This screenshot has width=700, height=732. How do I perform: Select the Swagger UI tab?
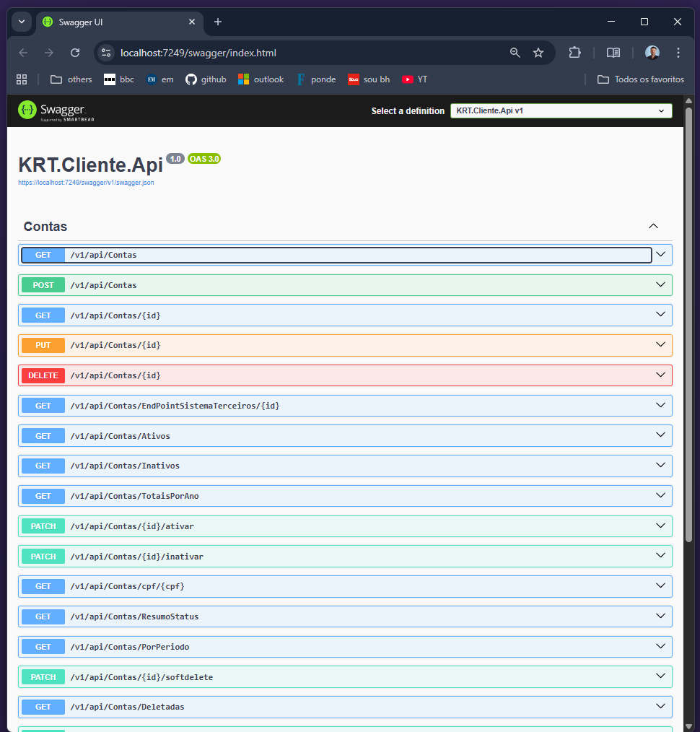[x=120, y=22]
